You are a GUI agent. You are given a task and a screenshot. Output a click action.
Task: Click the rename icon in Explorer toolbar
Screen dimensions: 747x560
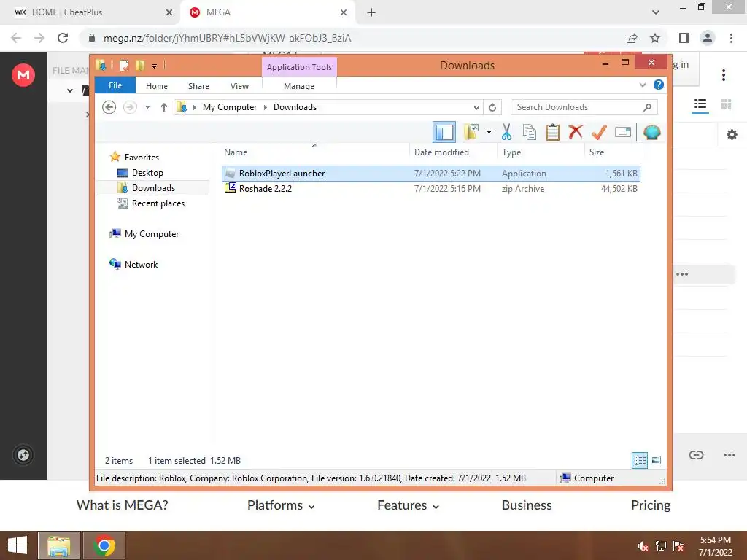point(623,132)
